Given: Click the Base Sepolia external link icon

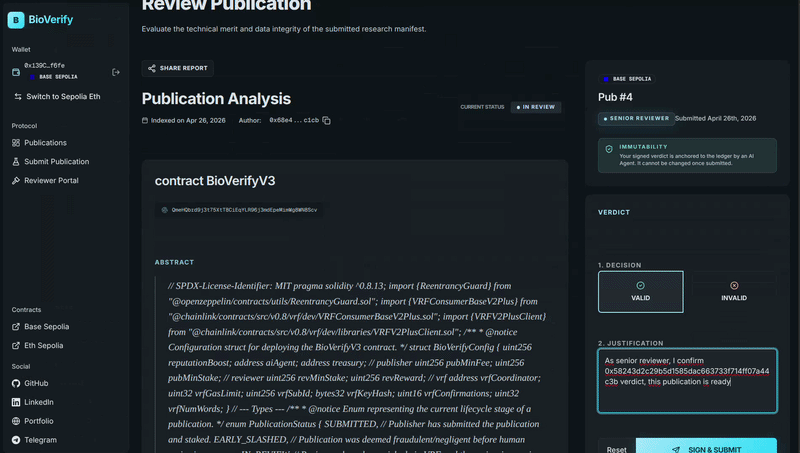Looking at the screenshot, I should (16, 326).
